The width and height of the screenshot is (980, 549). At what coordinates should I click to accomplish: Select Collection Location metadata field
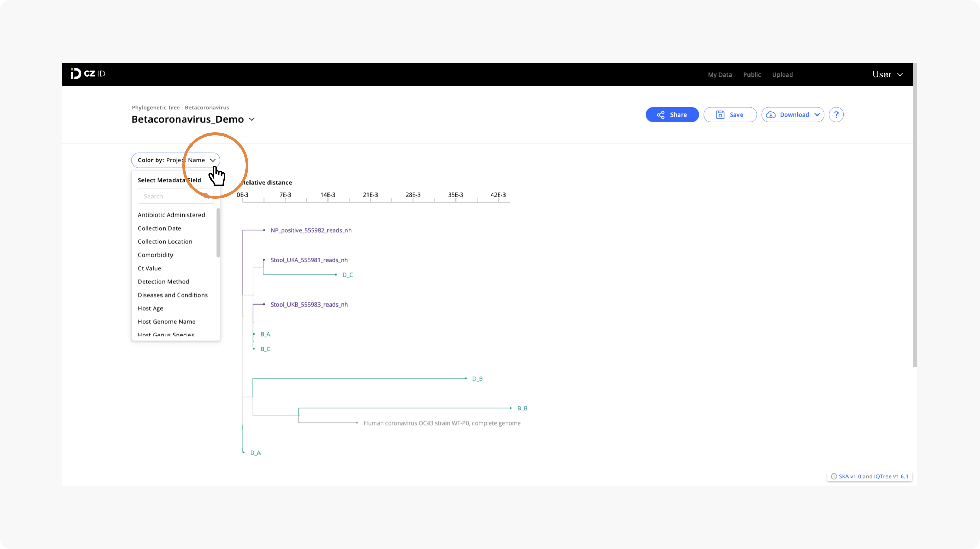tap(165, 241)
